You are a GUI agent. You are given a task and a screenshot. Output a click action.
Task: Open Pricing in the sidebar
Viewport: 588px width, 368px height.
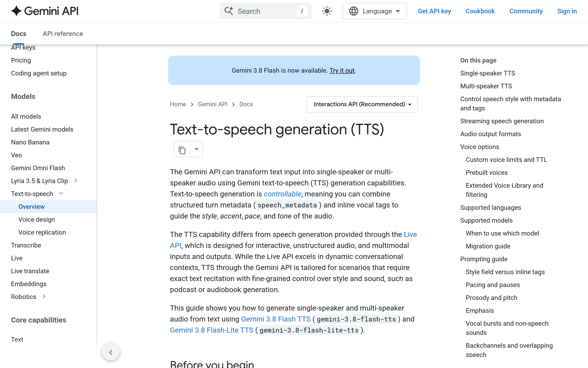pos(21,60)
